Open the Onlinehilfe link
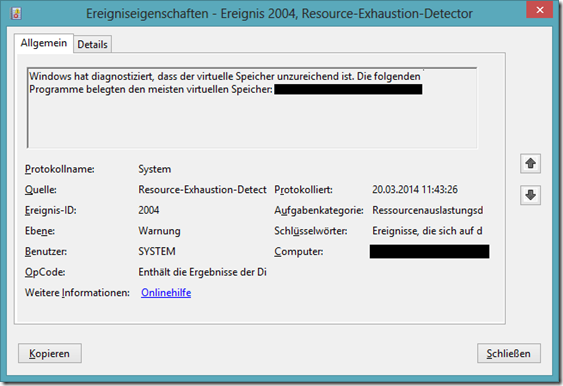 (166, 293)
